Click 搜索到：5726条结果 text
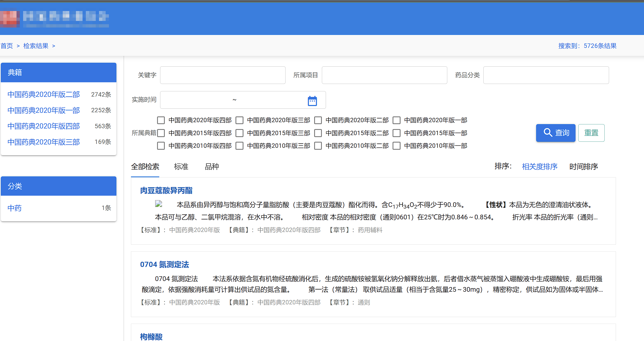This screenshot has height=341, width=644. 587,46
